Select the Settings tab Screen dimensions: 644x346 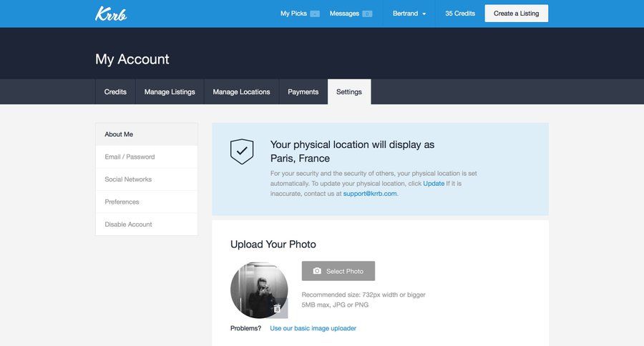point(349,92)
